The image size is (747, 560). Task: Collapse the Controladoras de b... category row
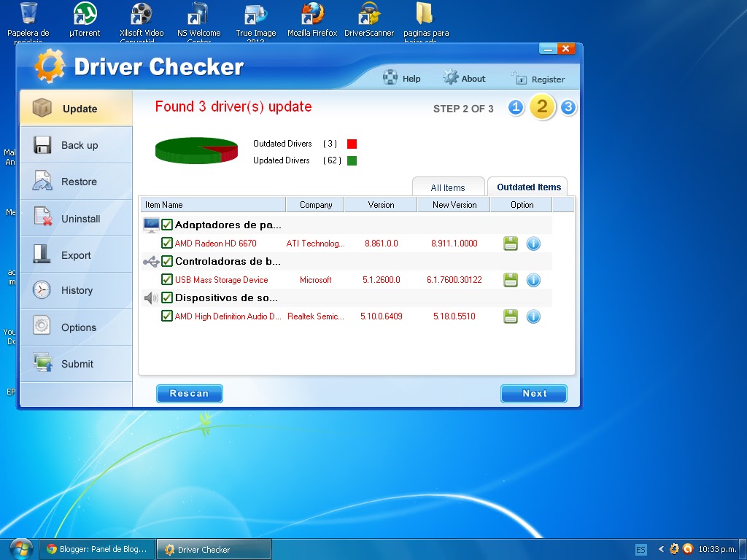tap(347, 262)
